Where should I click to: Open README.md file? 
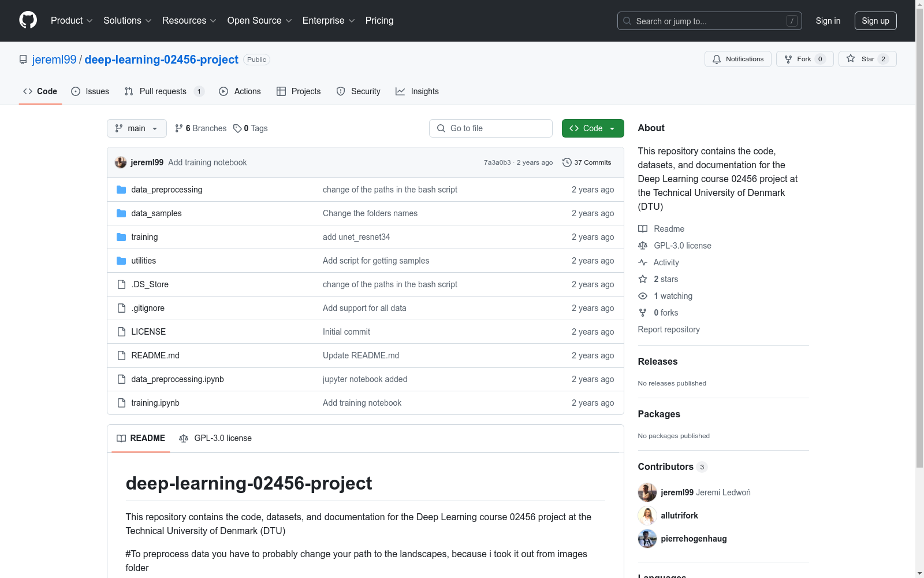tap(155, 355)
